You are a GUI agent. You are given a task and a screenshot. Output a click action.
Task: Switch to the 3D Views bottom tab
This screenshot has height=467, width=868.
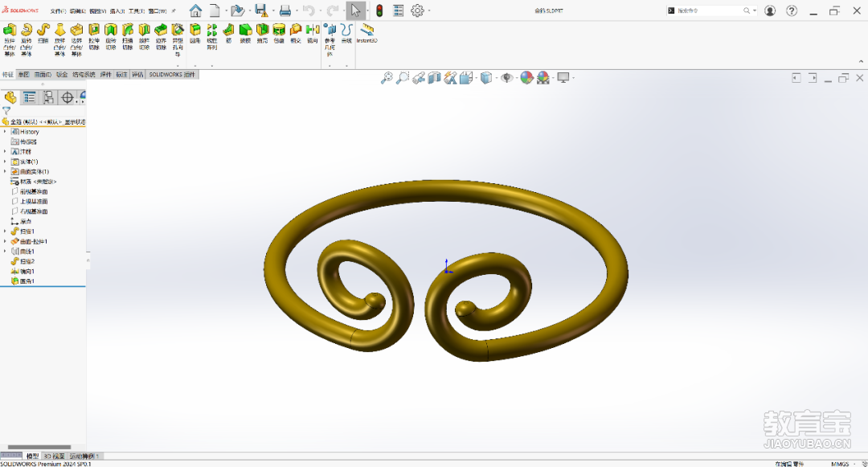55,456
